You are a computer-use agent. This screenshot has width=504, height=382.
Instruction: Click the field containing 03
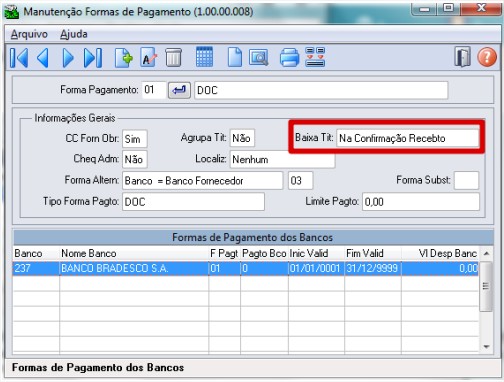click(300, 181)
